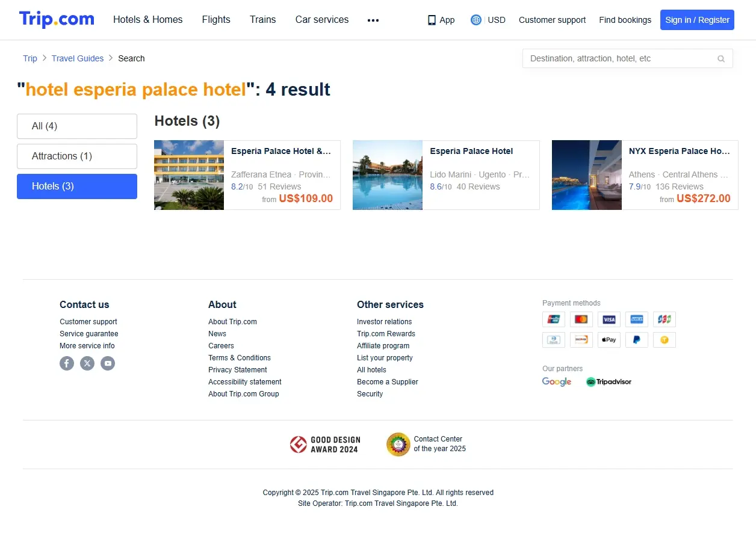Click the UnionPay payment icon
Screen dimensions: 756x554
554,319
